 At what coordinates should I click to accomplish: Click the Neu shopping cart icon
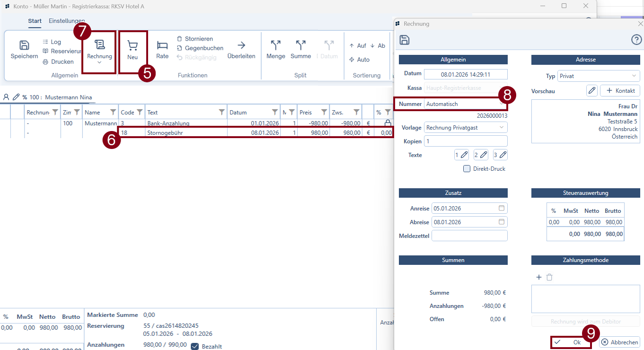132,46
